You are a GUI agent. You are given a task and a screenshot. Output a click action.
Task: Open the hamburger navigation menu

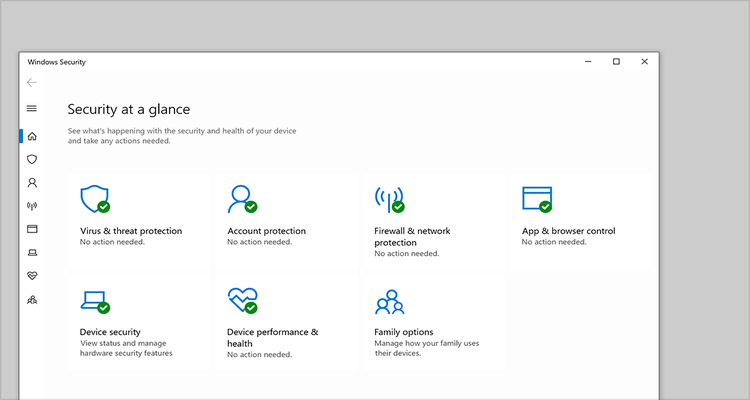[x=32, y=109]
